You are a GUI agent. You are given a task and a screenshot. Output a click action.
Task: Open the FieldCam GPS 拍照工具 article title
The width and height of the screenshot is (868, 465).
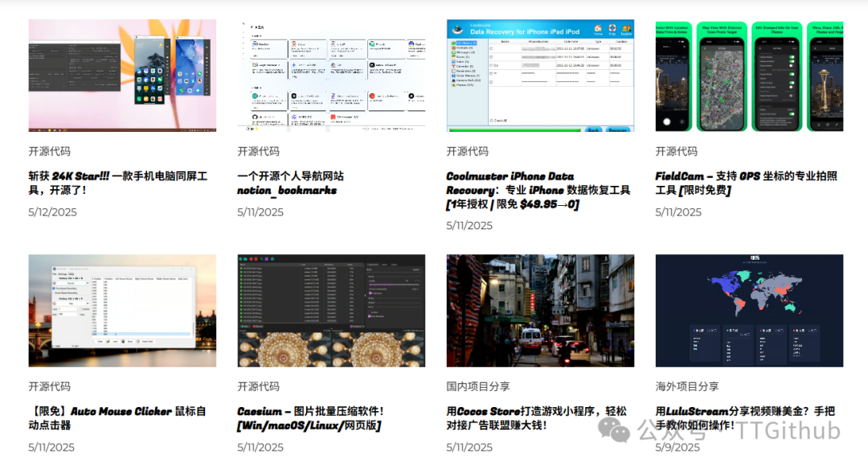coord(746,183)
